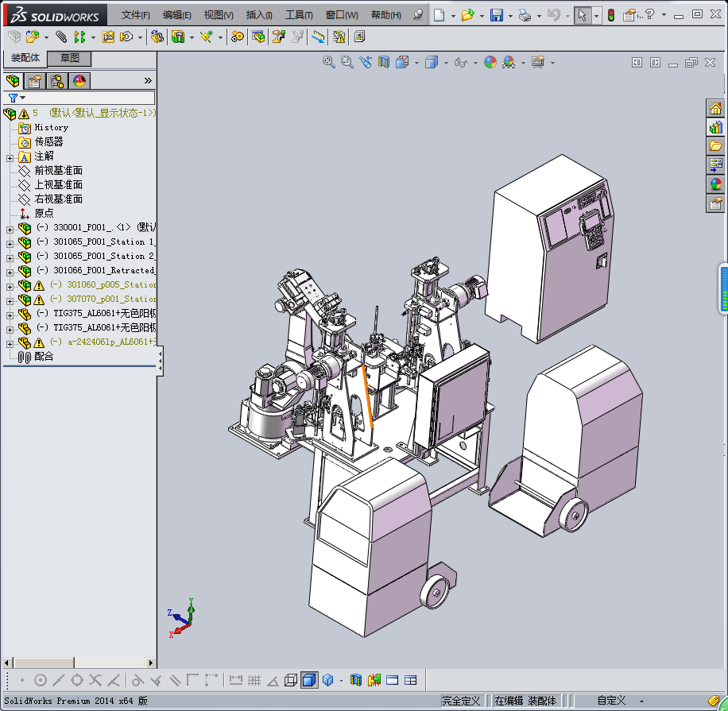Open the 工具 (Tools) menu

299,15
